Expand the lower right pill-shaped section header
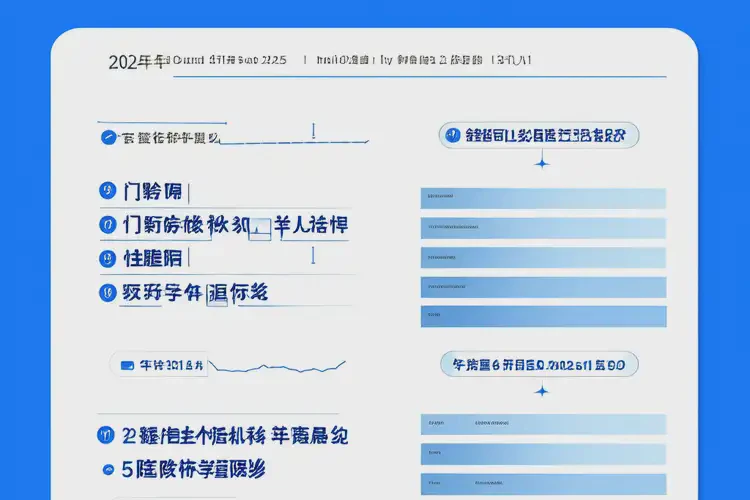The height and width of the screenshot is (500, 750). coord(540,365)
